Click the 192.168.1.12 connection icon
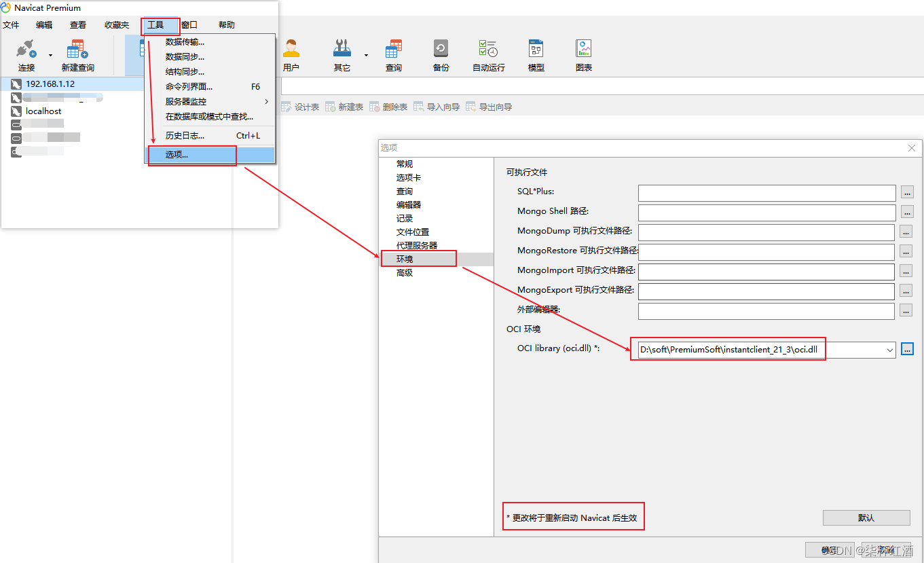924x563 pixels. click(x=16, y=84)
